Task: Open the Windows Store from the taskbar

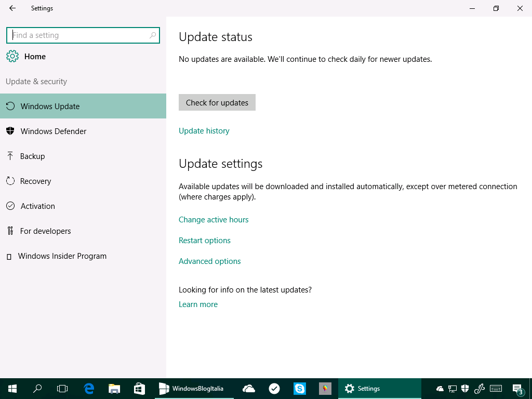Action: pyautogui.click(x=139, y=389)
